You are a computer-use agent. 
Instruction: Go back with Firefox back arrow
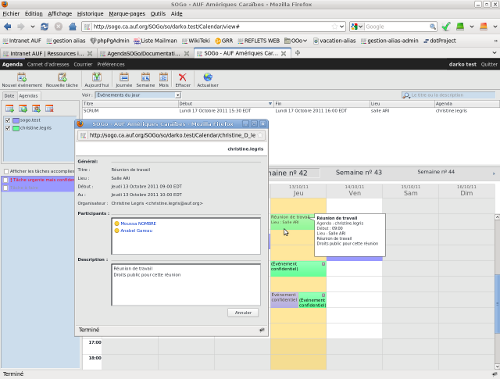8,26
